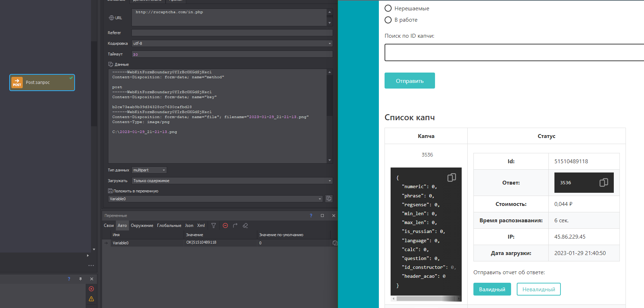Click the eraser clear icon in variables toolbar
The width and height of the screenshot is (644, 308).
(x=245, y=225)
